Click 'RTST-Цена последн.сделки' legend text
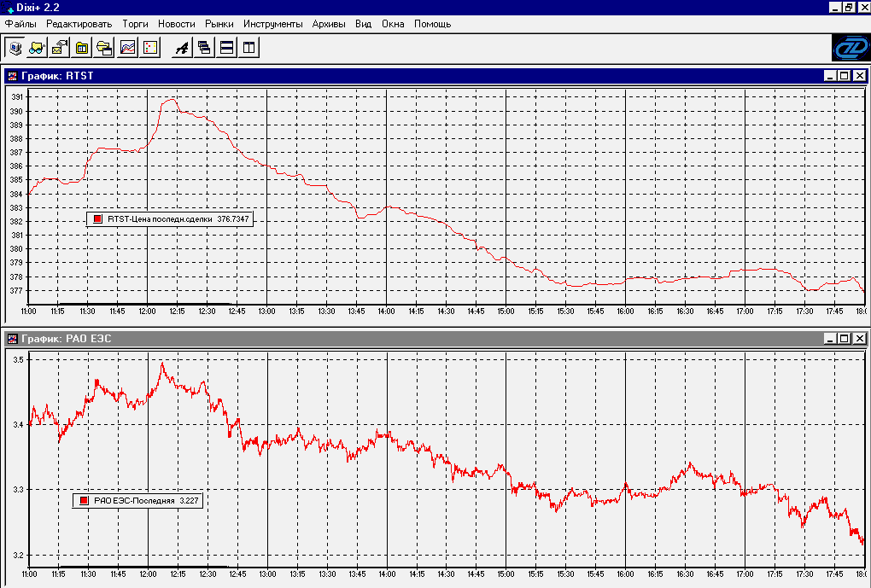Screen dimensions: 871x588 [160, 218]
